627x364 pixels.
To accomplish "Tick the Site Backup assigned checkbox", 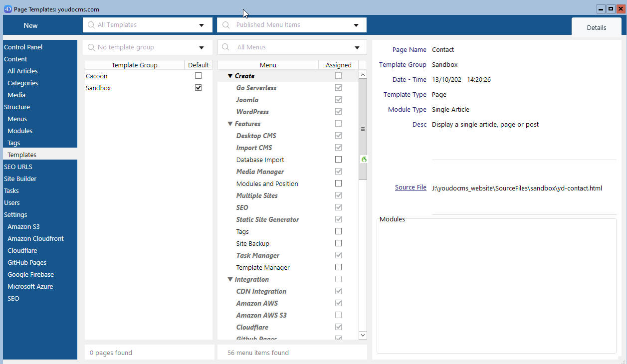I will tap(338, 243).
